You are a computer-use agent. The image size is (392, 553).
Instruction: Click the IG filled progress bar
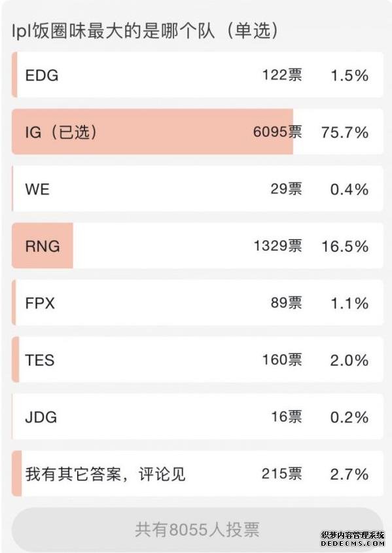pos(152,132)
